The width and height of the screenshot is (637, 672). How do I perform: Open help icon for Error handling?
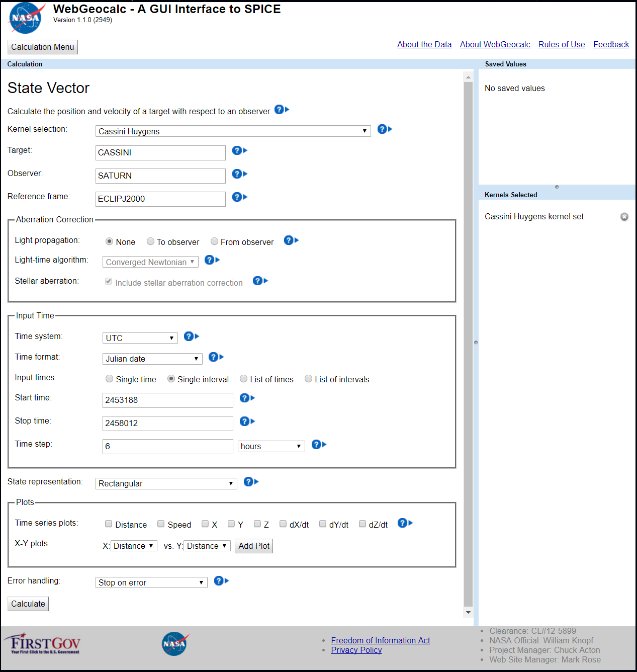[221, 581]
